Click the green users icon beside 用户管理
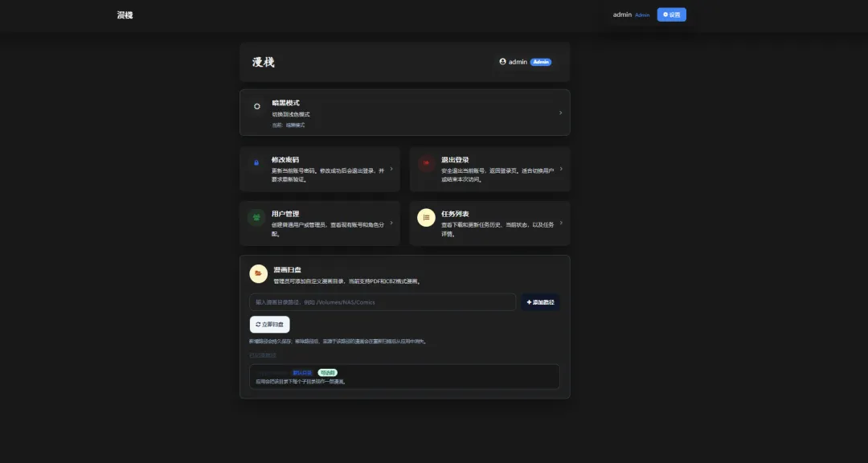This screenshot has height=463, width=868. point(256,218)
